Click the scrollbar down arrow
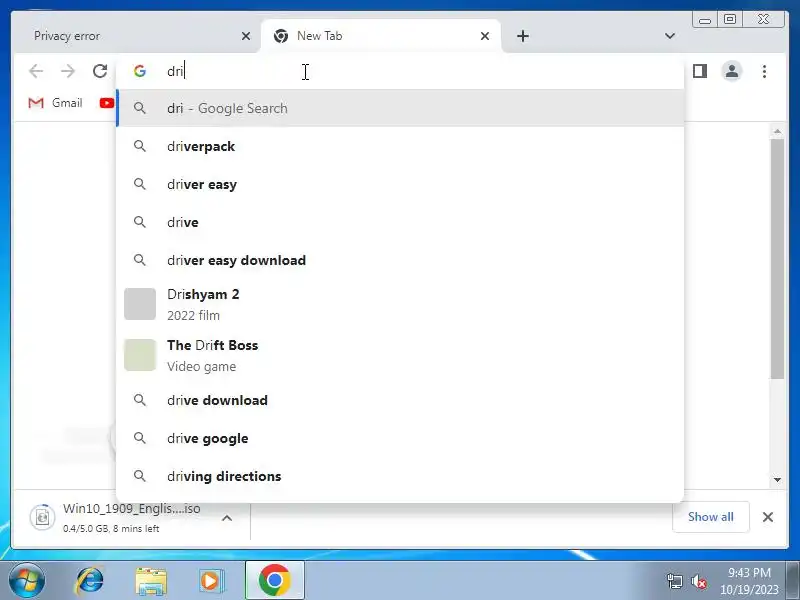800x600 pixels. pyautogui.click(x=777, y=480)
